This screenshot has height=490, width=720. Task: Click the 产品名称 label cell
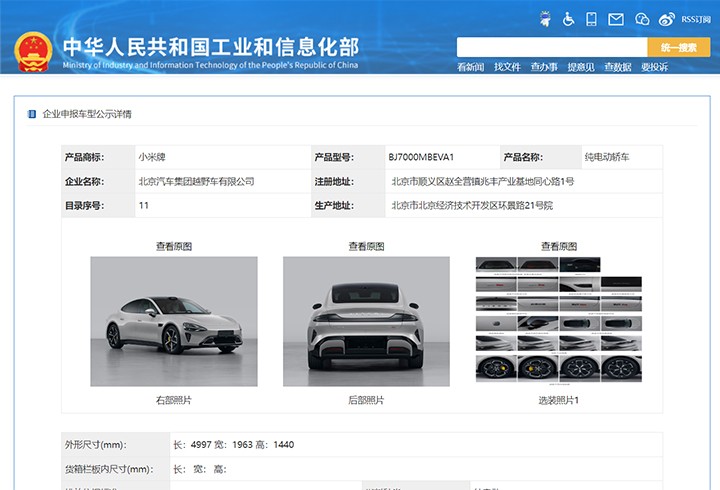click(541, 157)
